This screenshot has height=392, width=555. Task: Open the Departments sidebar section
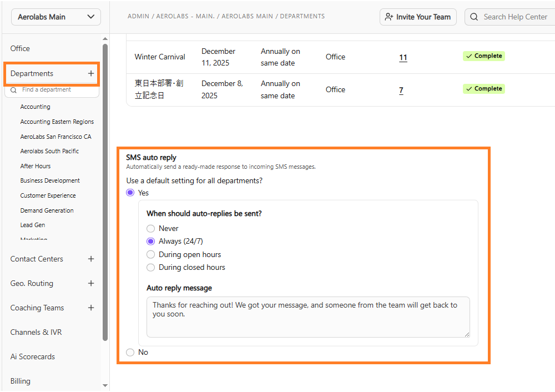coord(32,74)
